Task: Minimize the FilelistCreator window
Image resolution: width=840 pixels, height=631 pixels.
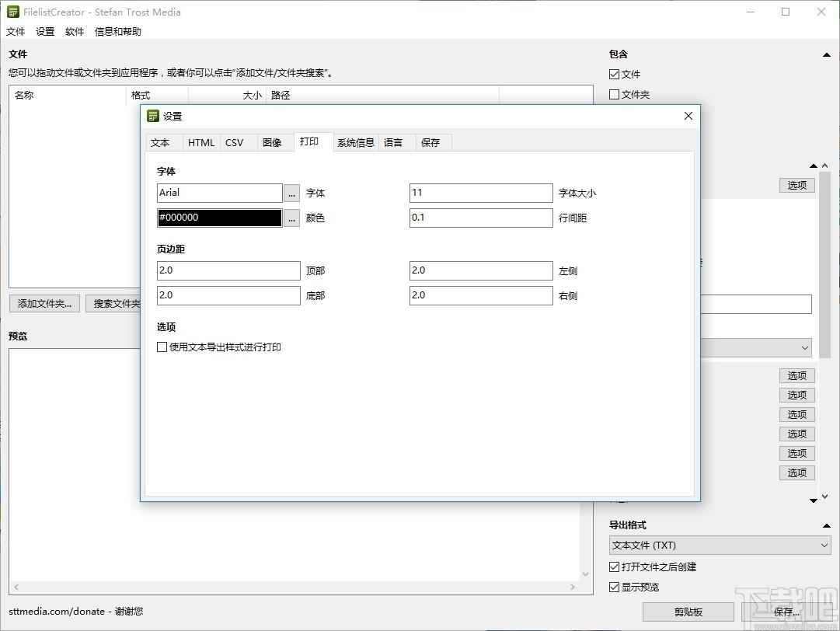Action: 751,12
